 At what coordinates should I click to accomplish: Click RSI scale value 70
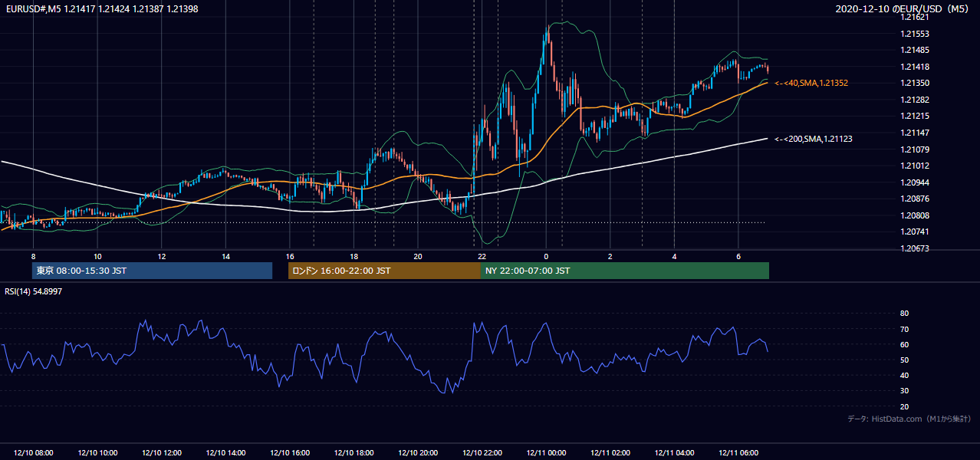tap(904, 329)
